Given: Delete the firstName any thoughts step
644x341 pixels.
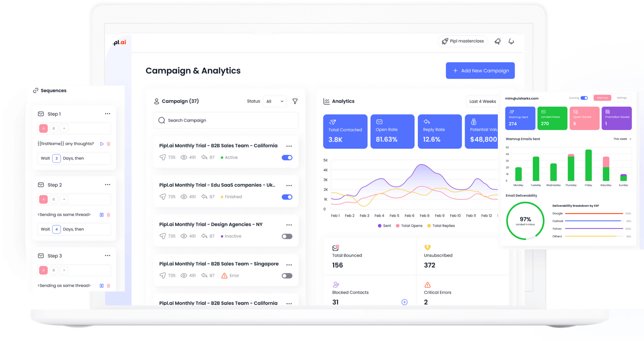Looking at the screenshot, I should click(x=109, y=144).
